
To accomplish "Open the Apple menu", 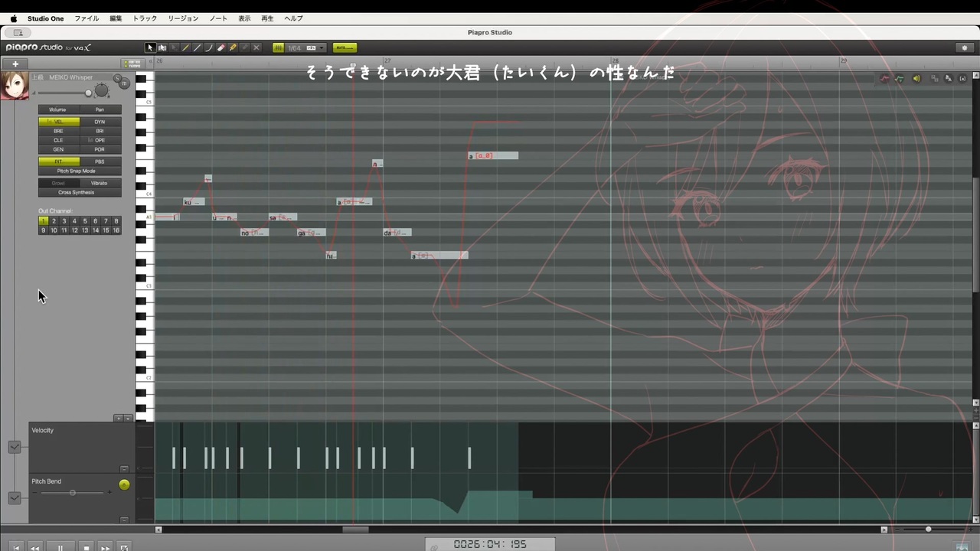I will click(13, 18).
